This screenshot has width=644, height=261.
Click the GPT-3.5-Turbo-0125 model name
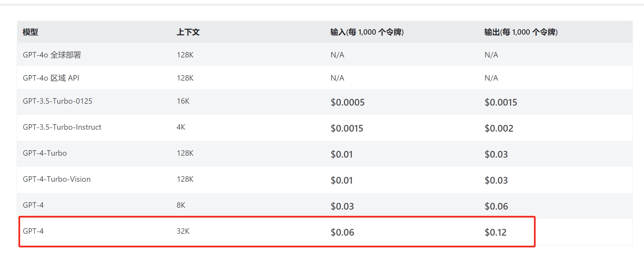point(57,101)
